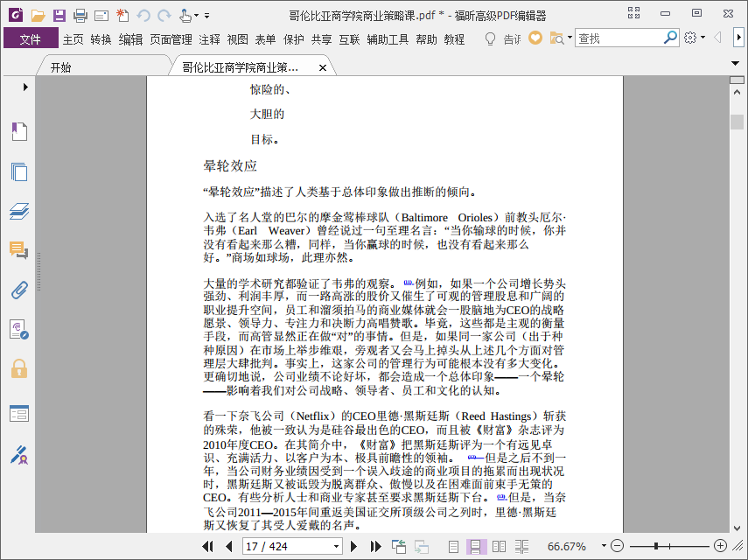Viewport: 748px width, 560px height.
Task: Open the Comments panel in the sidebar
Action: 19,250
